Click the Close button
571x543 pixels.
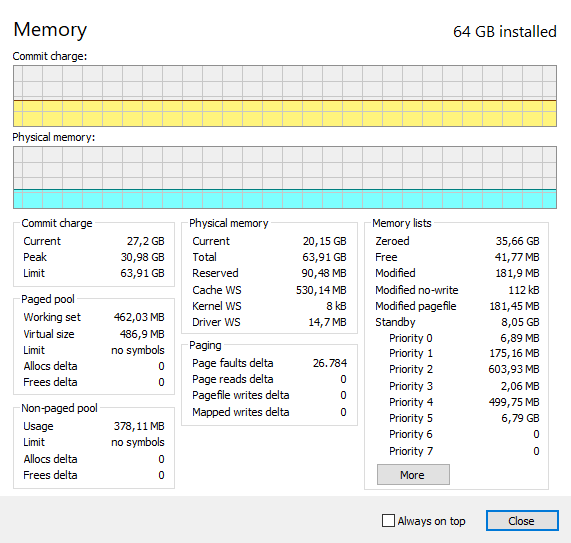point(522,520)
